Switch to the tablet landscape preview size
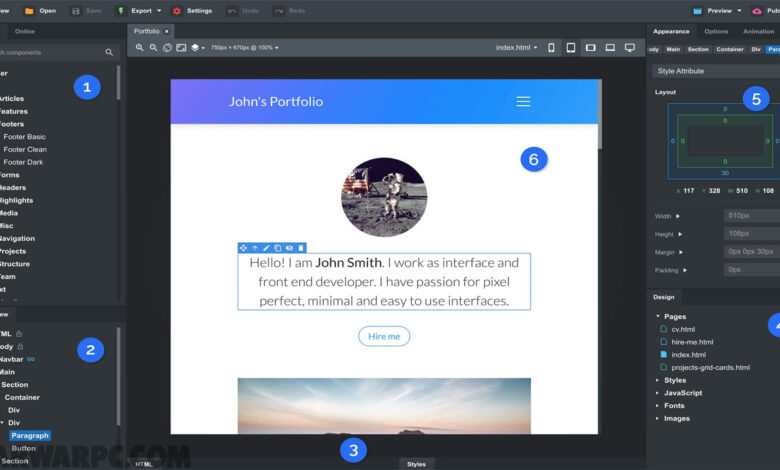Image resolution: width=780 pixels, height=470 pixels. tap(590, 48)
